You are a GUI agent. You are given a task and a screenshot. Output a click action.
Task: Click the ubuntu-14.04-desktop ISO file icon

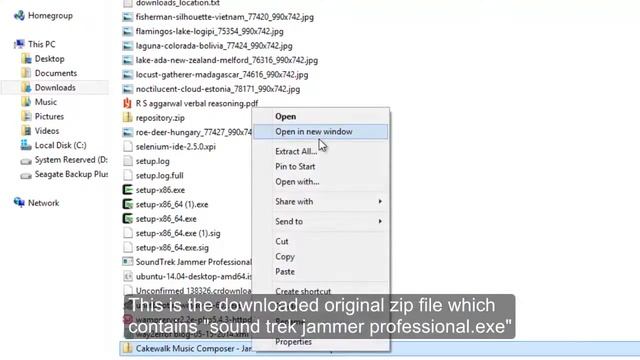click(128, 276)
